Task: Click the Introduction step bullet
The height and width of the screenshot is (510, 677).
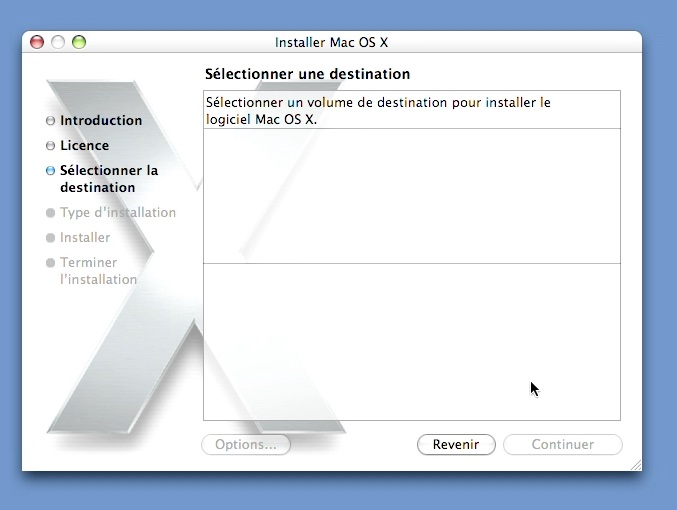Action: click(51, 120)
